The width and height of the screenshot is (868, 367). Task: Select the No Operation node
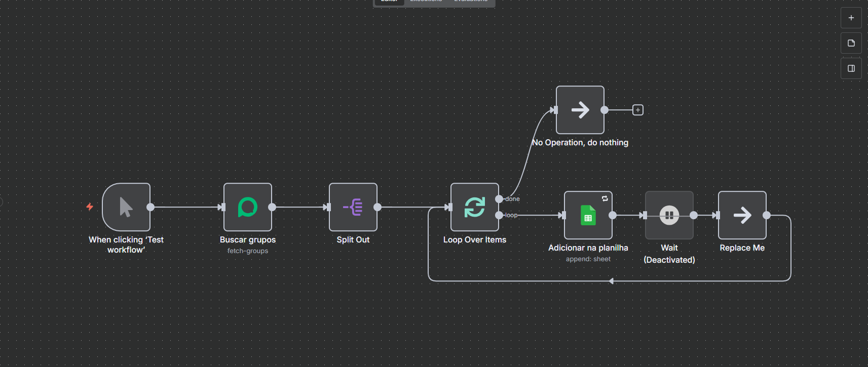[x=580, y=110]
